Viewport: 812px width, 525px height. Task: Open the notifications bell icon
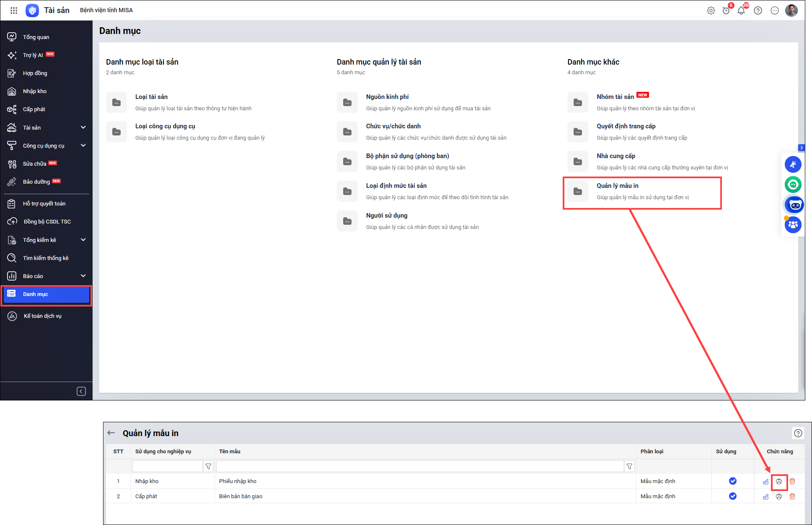coord(741,10)
